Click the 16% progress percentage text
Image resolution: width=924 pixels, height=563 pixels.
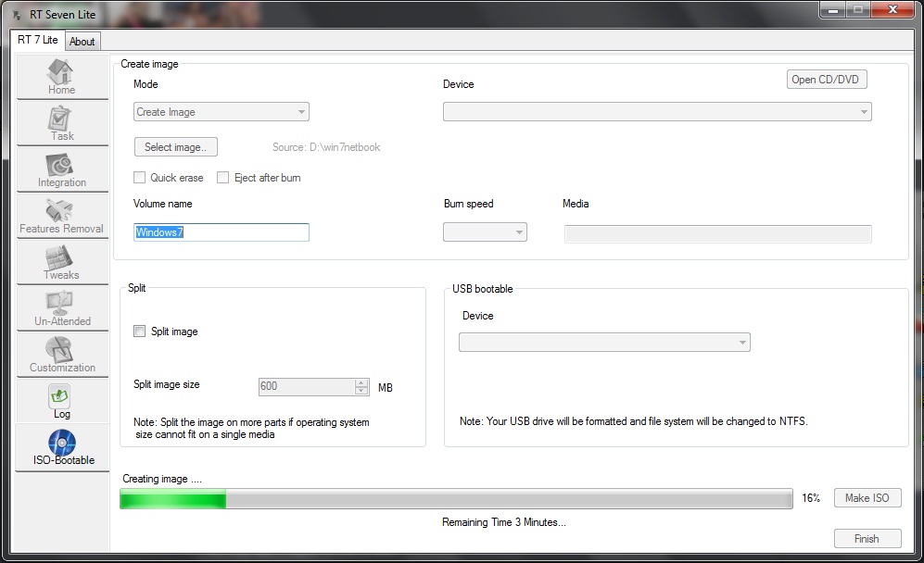811,498
